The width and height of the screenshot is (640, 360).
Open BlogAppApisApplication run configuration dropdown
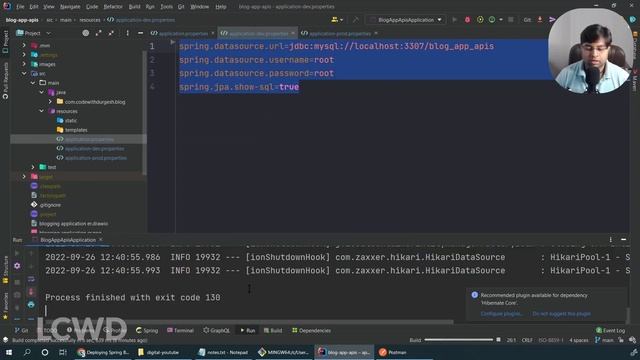click(406, 20)
